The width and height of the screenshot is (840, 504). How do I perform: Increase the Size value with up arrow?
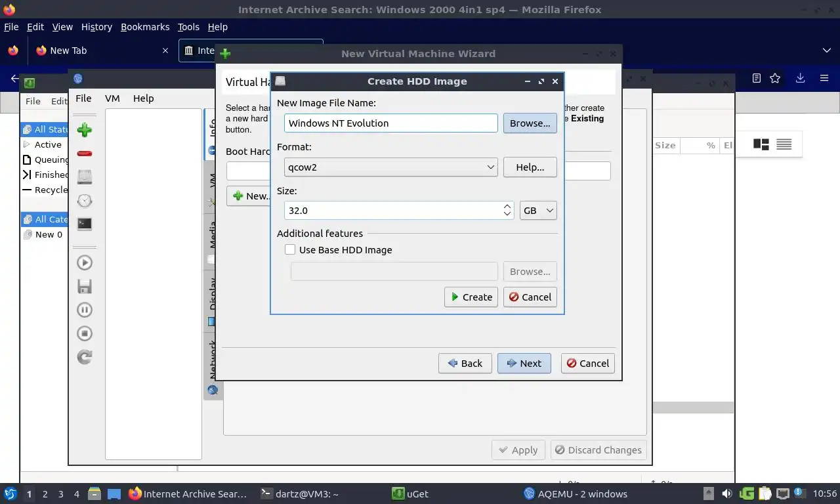(x=507, y=206)
